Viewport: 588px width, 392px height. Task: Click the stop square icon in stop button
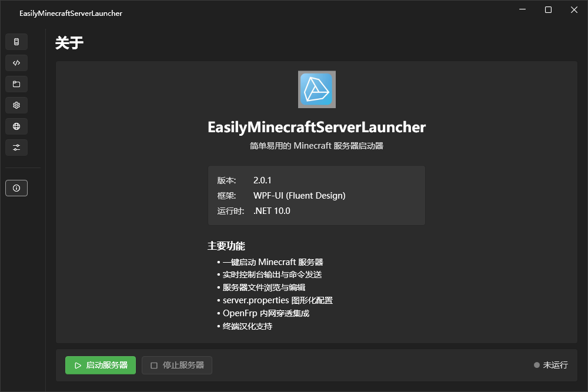click(x=153, y=365)
